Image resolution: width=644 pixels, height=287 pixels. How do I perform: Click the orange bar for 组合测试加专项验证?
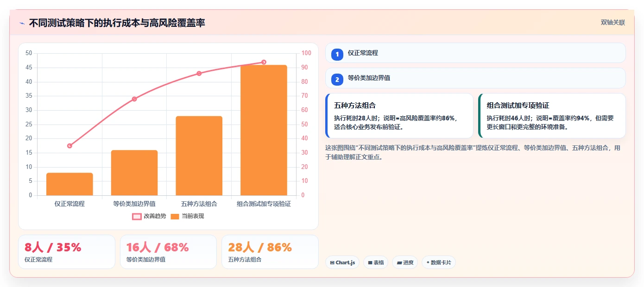tap(264, 130)
